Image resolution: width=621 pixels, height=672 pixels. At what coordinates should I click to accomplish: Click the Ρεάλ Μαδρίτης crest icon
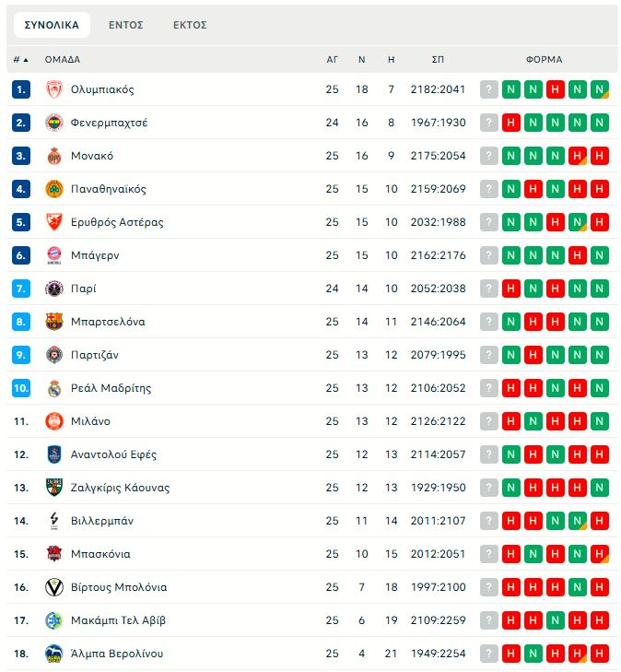[x=53, y=388]
